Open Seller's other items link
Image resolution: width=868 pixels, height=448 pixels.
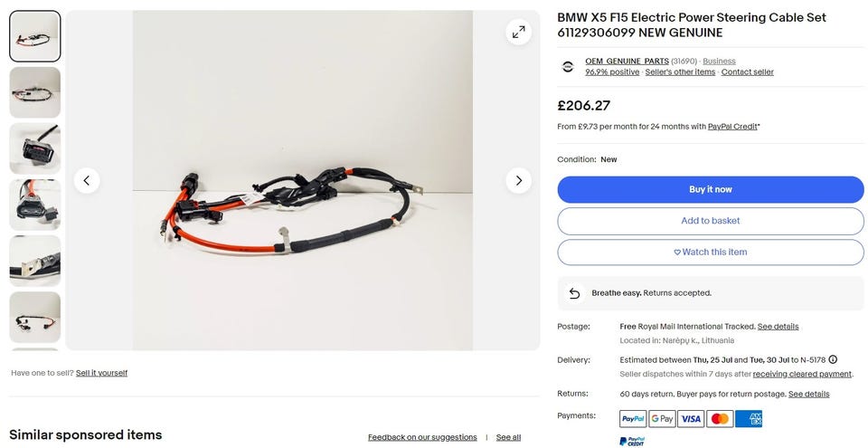(680, 72)
